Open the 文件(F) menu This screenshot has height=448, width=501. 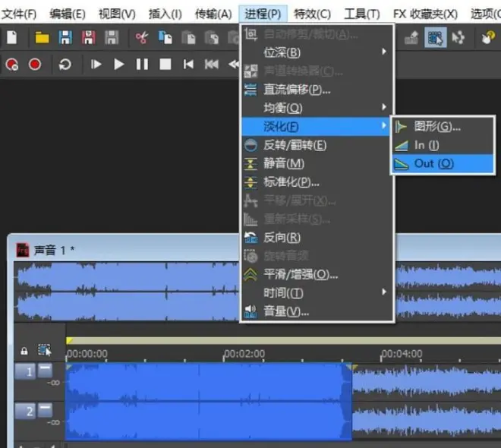[x=19, y=14]
